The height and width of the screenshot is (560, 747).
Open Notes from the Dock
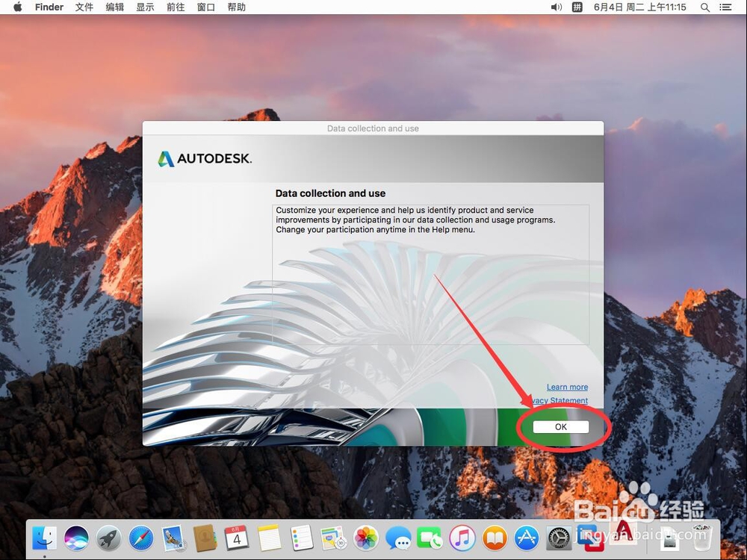pyautogui.click(x=270, y=538)
